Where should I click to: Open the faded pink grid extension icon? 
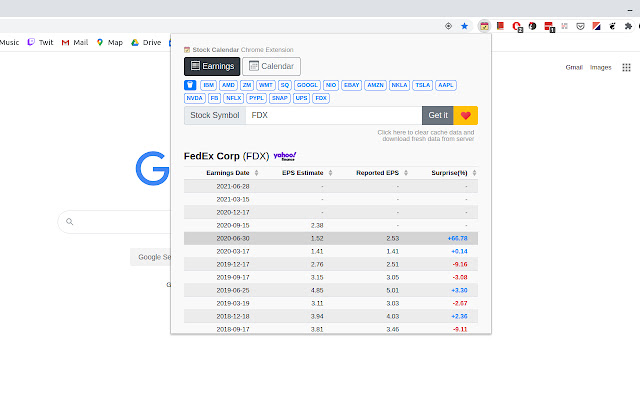564,26
